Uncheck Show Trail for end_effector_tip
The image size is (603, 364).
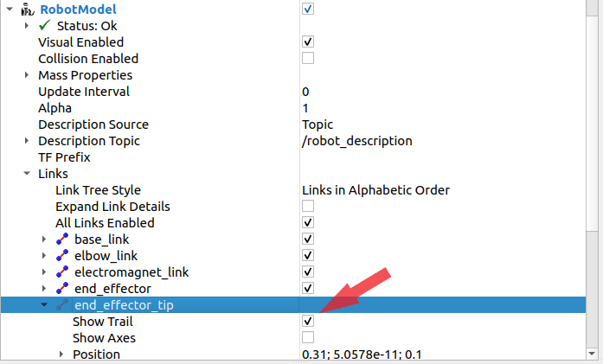coord(308,321)
